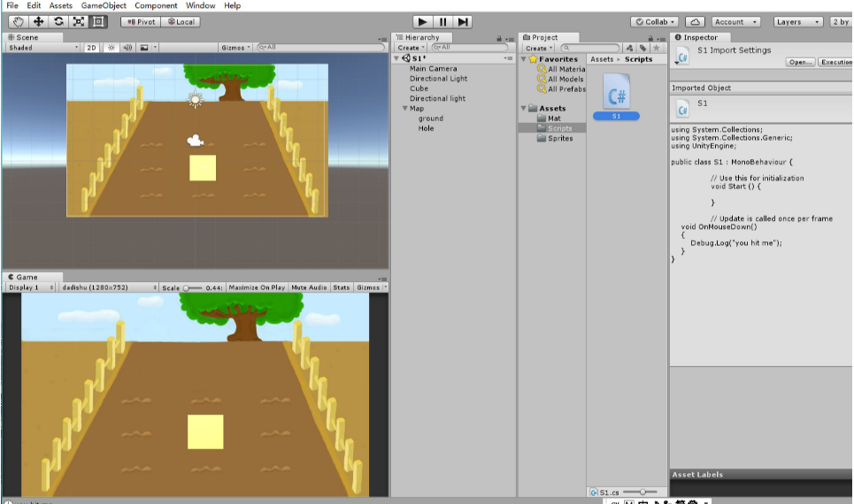Toggle Local handle rotation
Screen dimensions: 854x504
coord(181,22)
